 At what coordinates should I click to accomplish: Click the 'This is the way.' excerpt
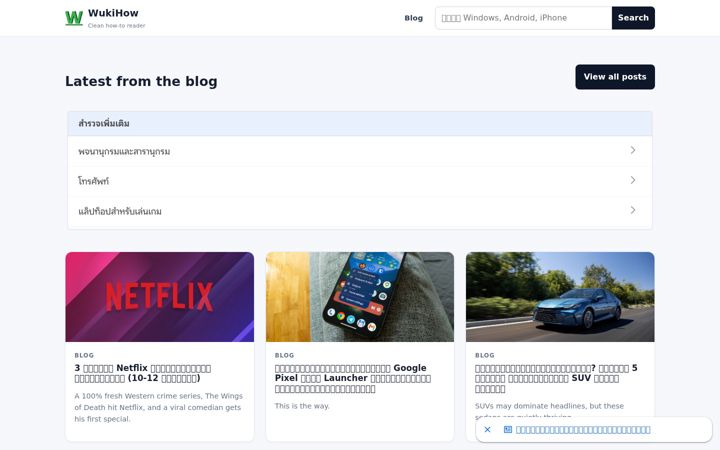302,406
